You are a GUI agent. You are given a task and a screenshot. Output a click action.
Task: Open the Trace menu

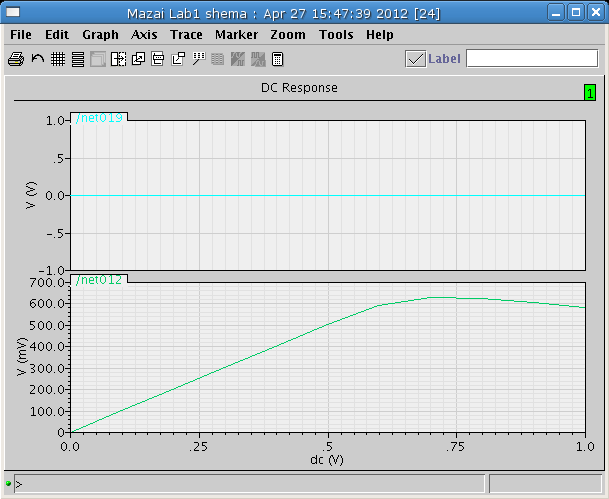(186, 35)
